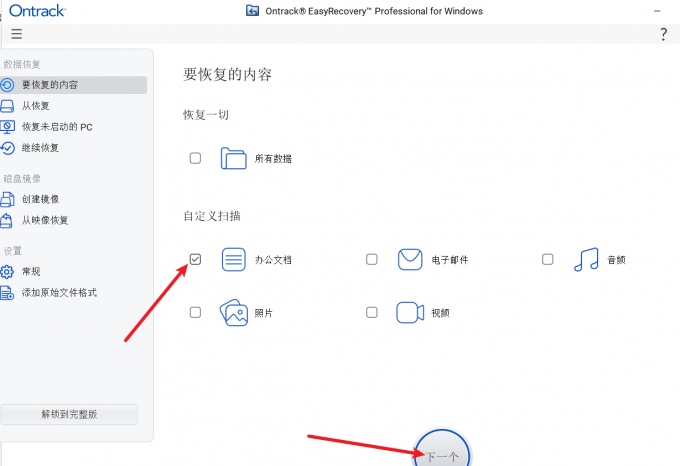This screenshot has width=680, height=466.
Task: Click the 从恢复 drive icon
Action: click(7, 106)
